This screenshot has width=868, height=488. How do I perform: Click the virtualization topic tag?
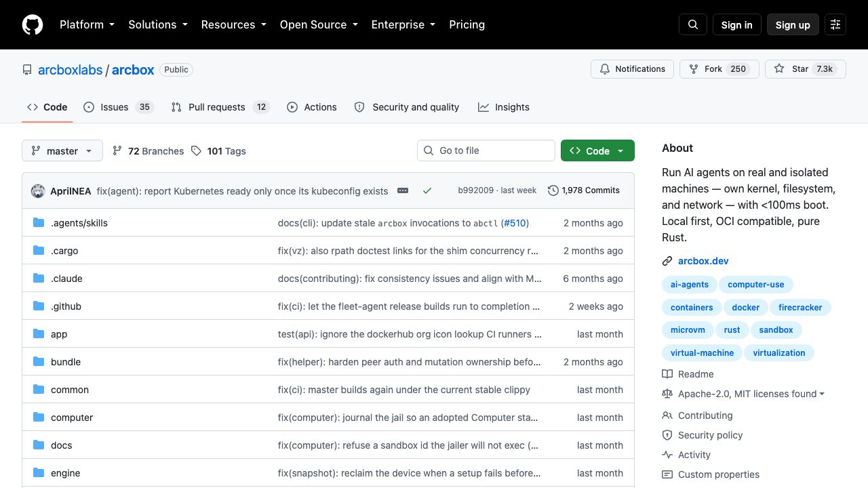778,352
